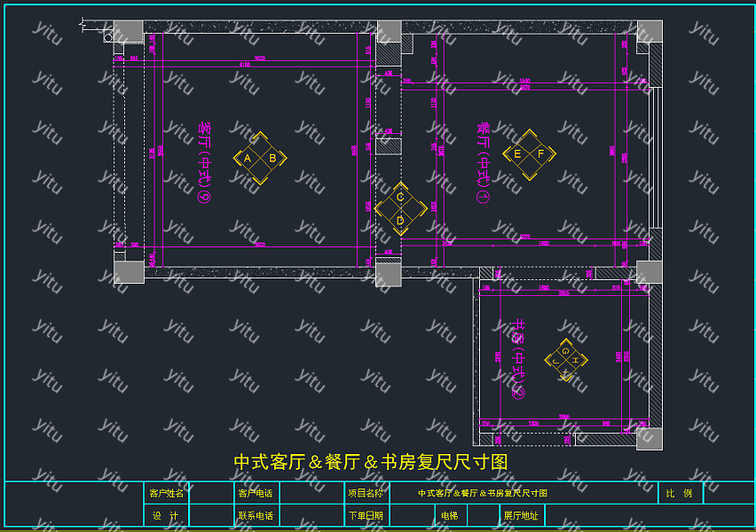Select the 餐厅(中式) room label
This screenshot has width=756, height=532.
483,162
